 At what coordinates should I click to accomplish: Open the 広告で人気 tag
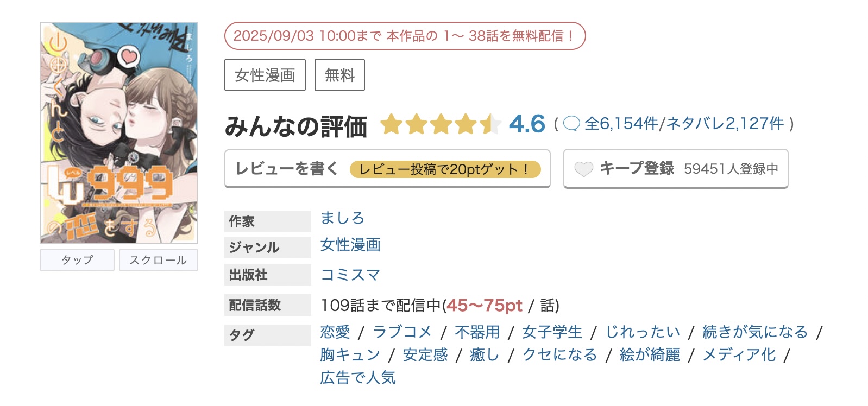[358, 378]
